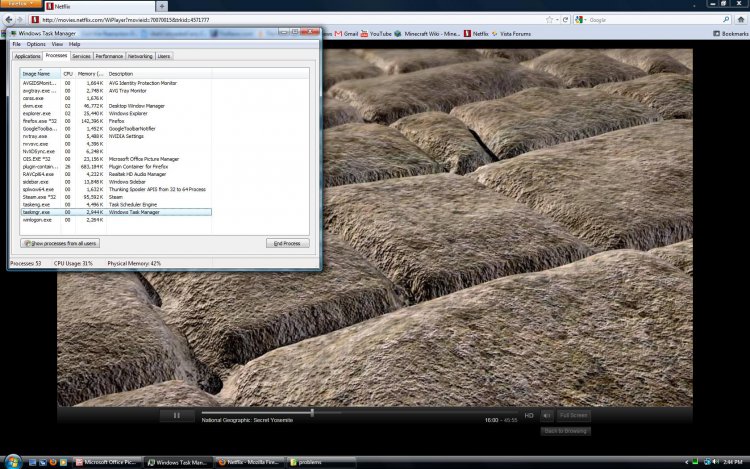Open the Gmail bookmark

346,33
